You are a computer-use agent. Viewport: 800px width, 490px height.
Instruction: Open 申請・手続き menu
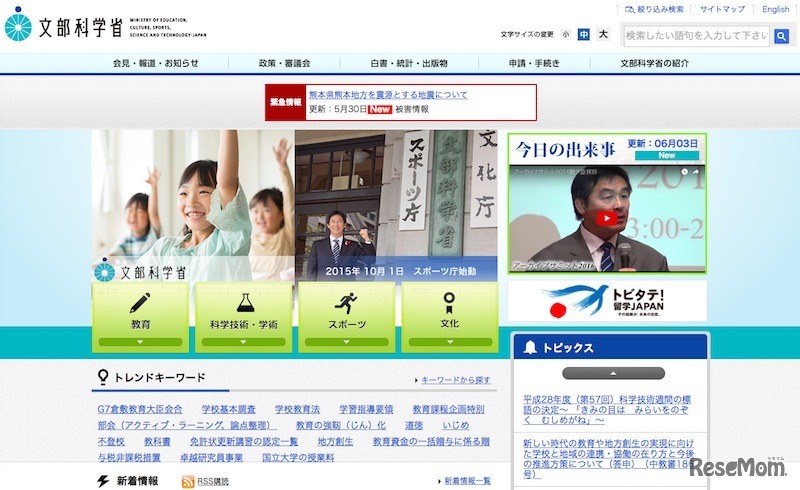pyautogui.click(x=534, y=63)
